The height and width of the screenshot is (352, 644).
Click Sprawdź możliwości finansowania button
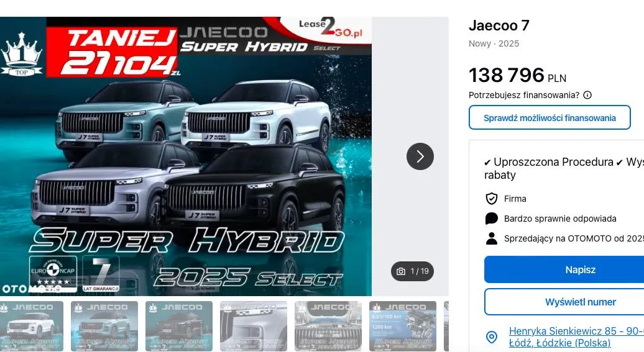point(550,118)
